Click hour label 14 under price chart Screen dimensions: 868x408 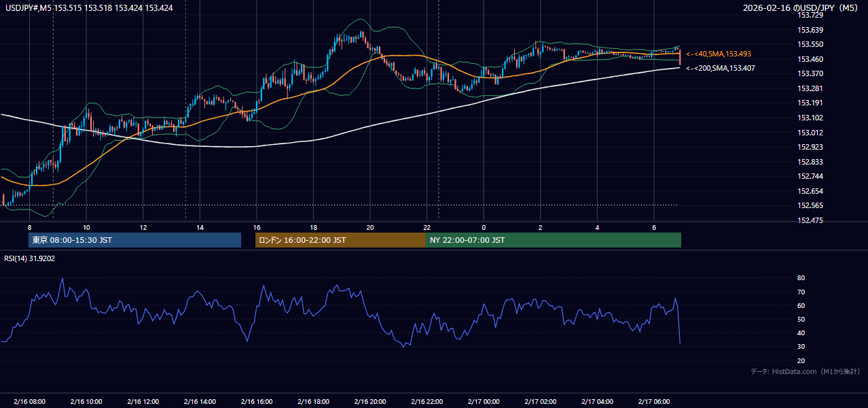pos(200,227)
